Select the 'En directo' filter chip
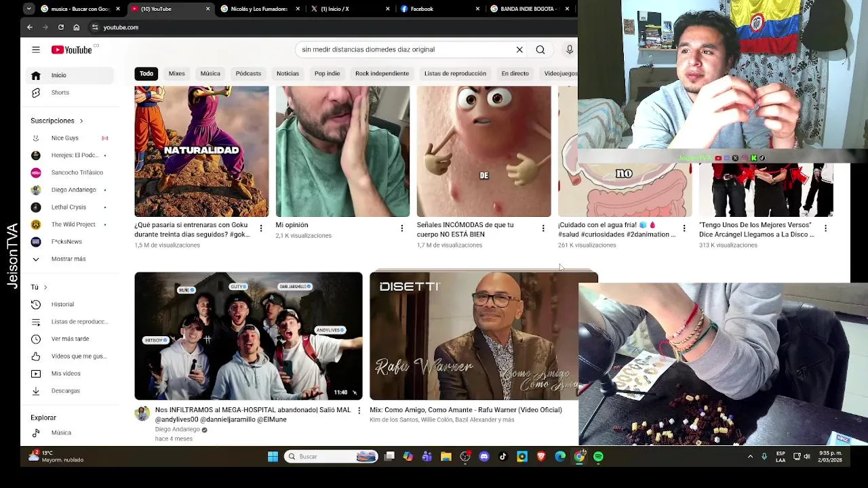 pos(515,73)
